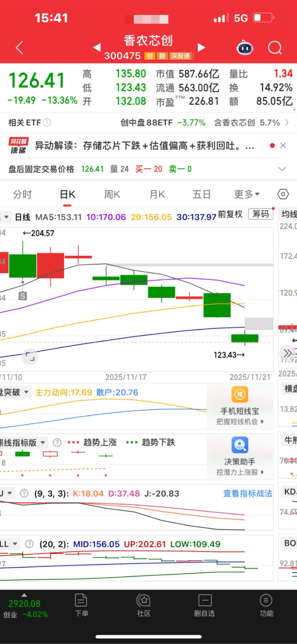This screenshot has height=644, width=297.
Task: Tap the 深股通 badge
Action: [180, 56]
